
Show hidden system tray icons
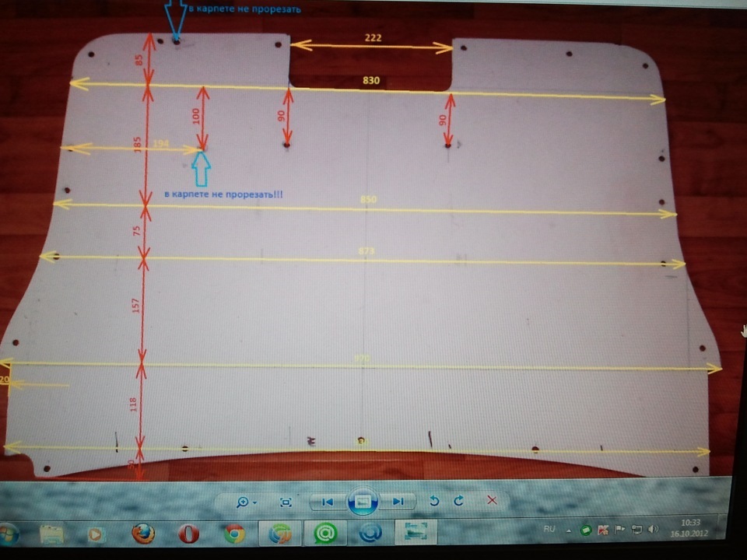click(569, 530)
